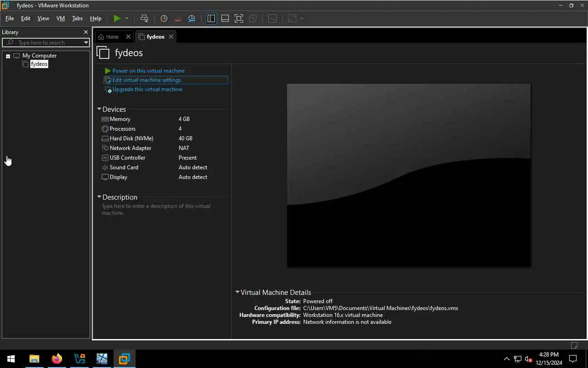Click the 4 GB memory value
Screen dimensions: 588x368
[184, 119]
